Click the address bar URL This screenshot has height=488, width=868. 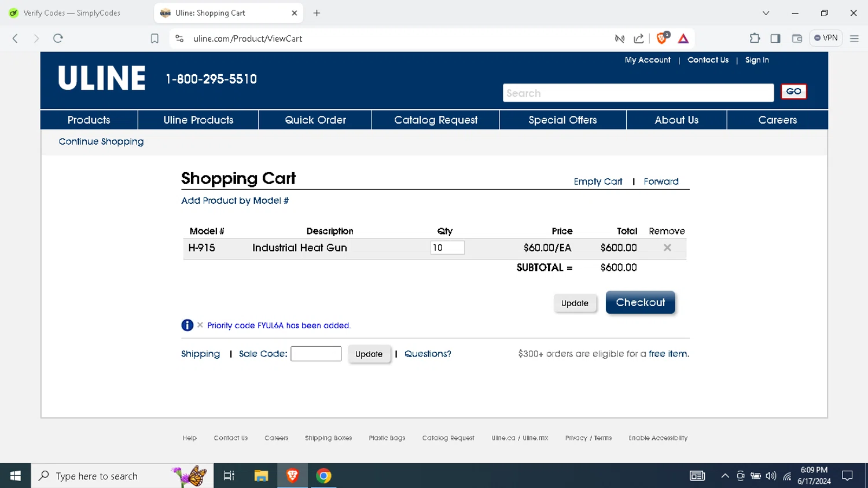pos(248,39)
